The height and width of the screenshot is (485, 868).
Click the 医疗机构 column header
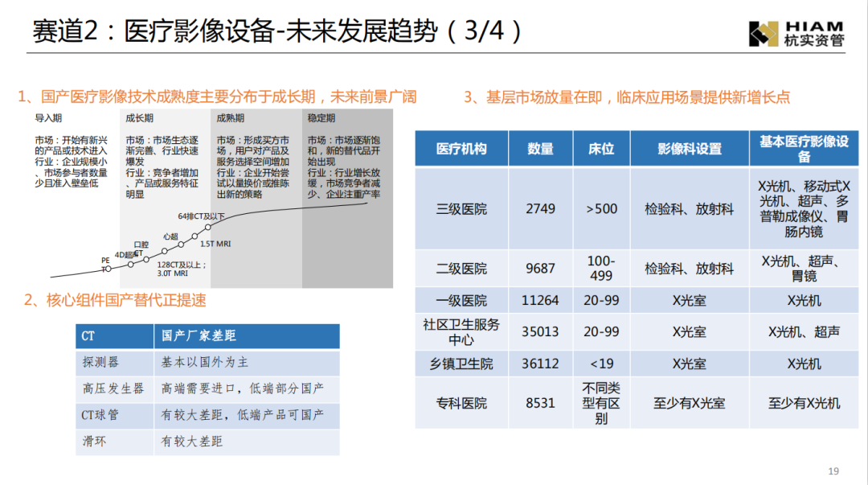[461, 149]
